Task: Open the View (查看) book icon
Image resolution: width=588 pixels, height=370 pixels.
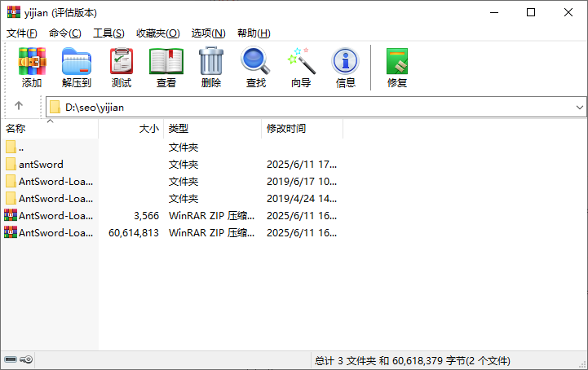Action: (x=166, y=61)
